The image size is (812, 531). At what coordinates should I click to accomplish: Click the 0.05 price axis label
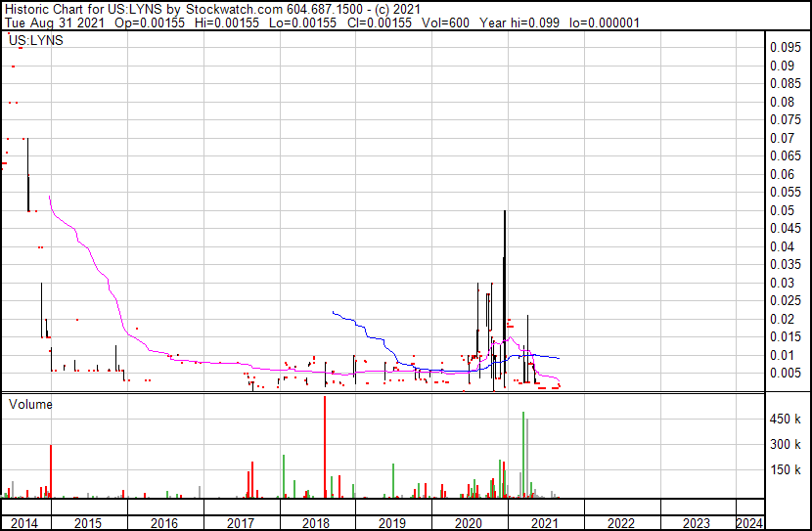tap(782, 210)
